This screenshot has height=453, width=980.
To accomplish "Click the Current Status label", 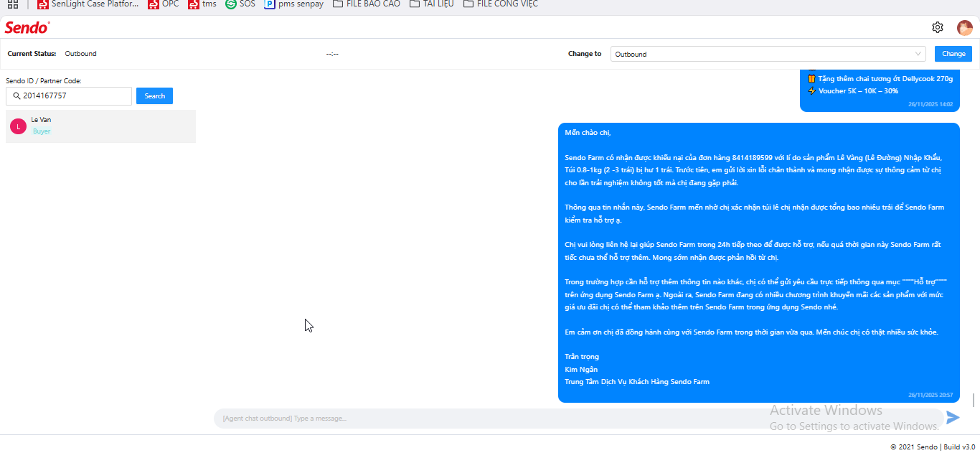I will tap(32, 54).
